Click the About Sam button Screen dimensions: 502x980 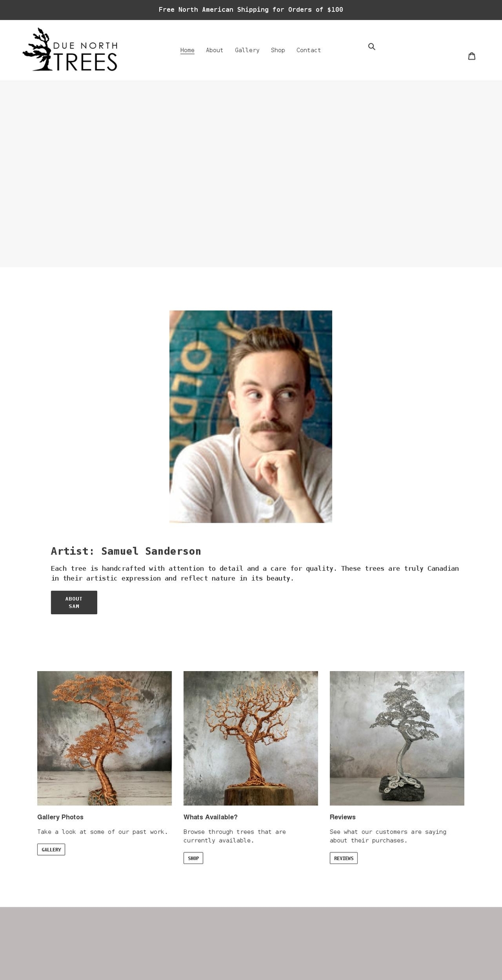click(74, 602)
